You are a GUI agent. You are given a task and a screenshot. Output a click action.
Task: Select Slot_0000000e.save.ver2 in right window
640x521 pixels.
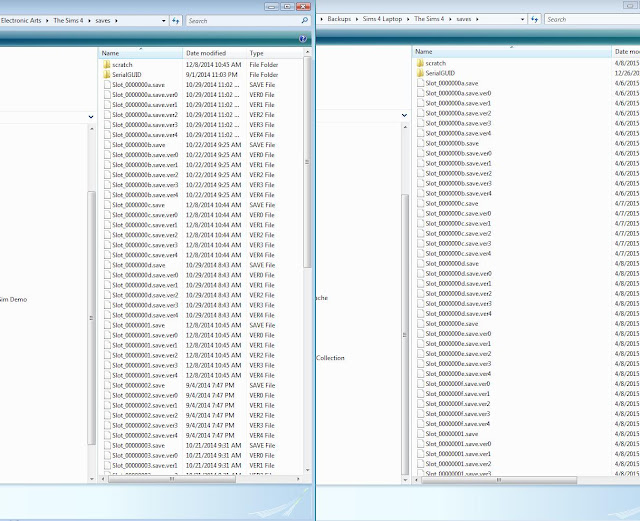458,354
